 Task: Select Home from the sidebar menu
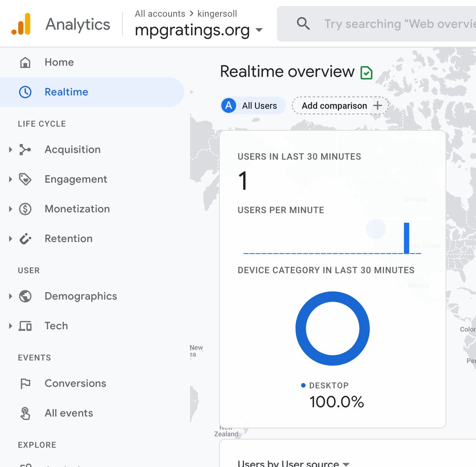pos(59,62)
